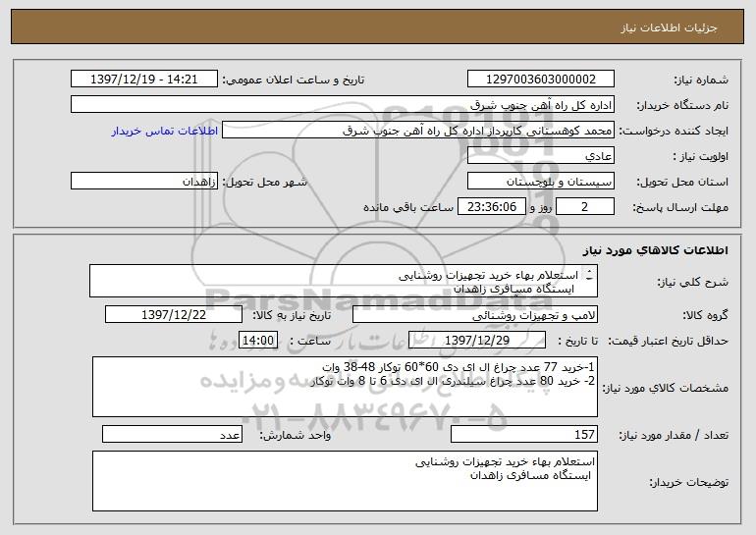Click the label شرح کلی نیاز
This screenshot has height=535, width=756.
click(693, 283)
